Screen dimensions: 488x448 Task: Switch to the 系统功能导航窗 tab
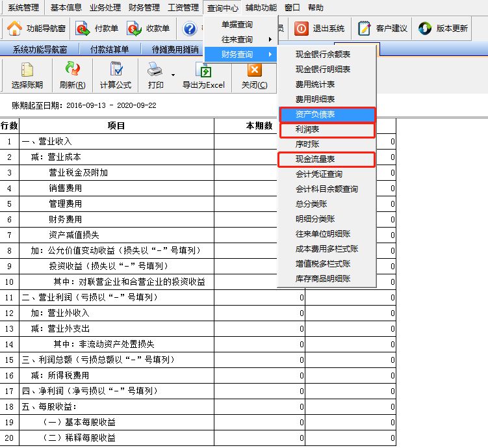[40, 49]
